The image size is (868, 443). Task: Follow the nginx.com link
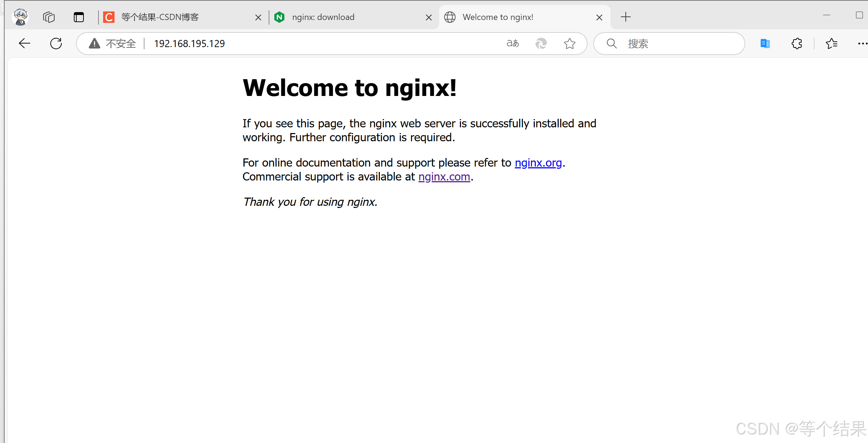pos(444,177)
